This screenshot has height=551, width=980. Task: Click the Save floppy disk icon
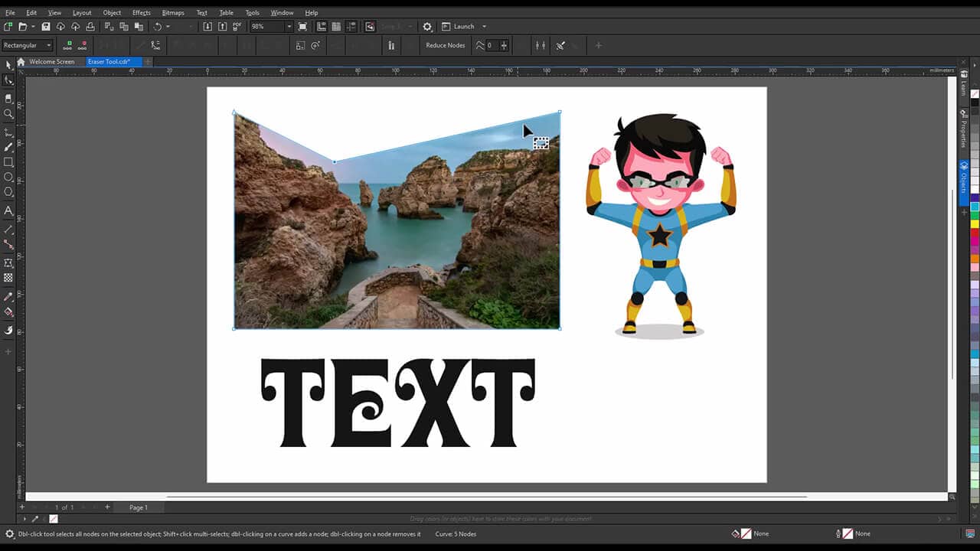click(46, 27)
